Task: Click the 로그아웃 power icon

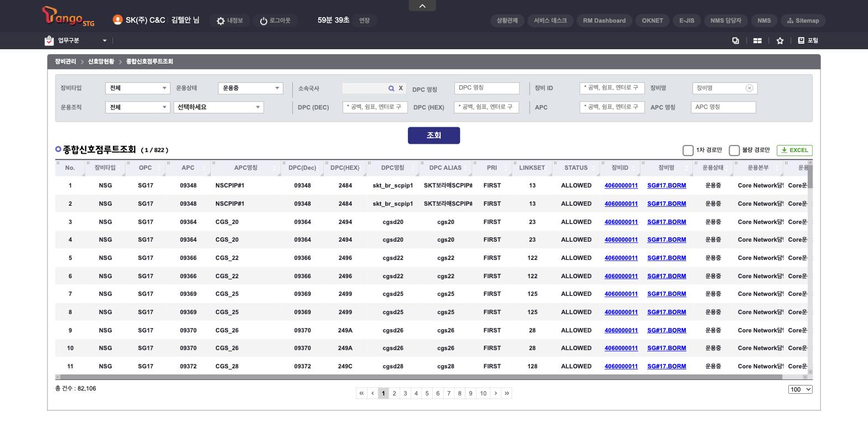Action: pos(263,21)
